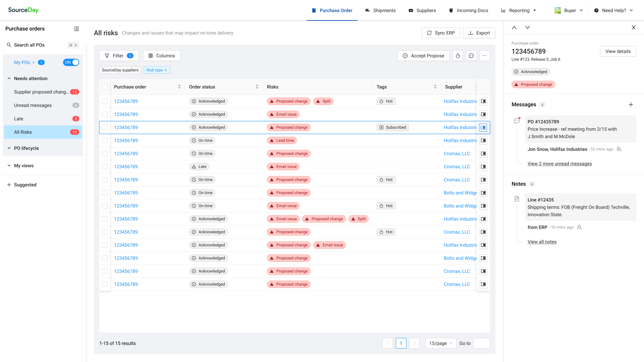Expand the PO lifecycle section
Screen dimensions: 644x362
pos(26,148)
